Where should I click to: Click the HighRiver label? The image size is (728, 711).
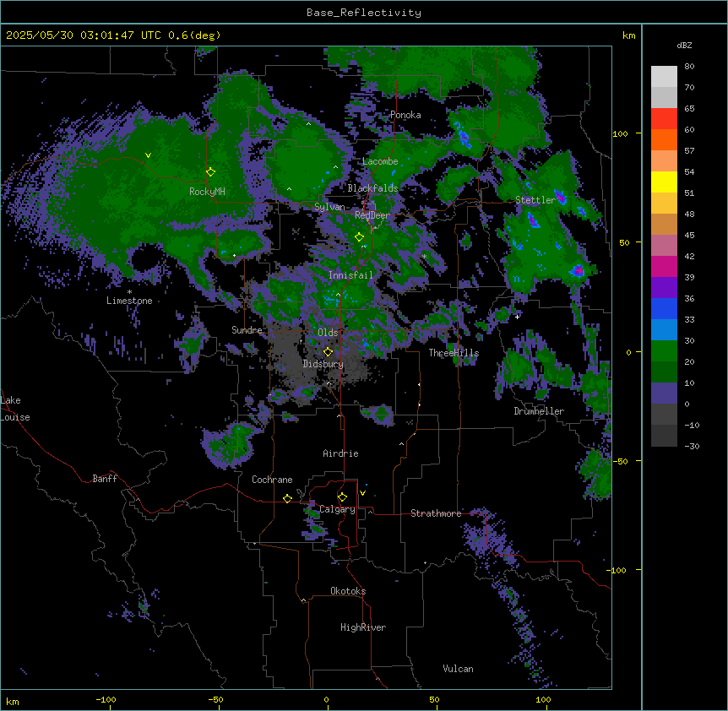[x=363, y=627]
